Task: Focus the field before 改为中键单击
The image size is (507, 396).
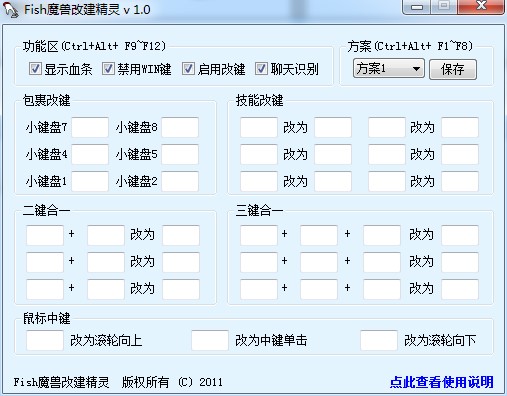Action: [210, 340]
